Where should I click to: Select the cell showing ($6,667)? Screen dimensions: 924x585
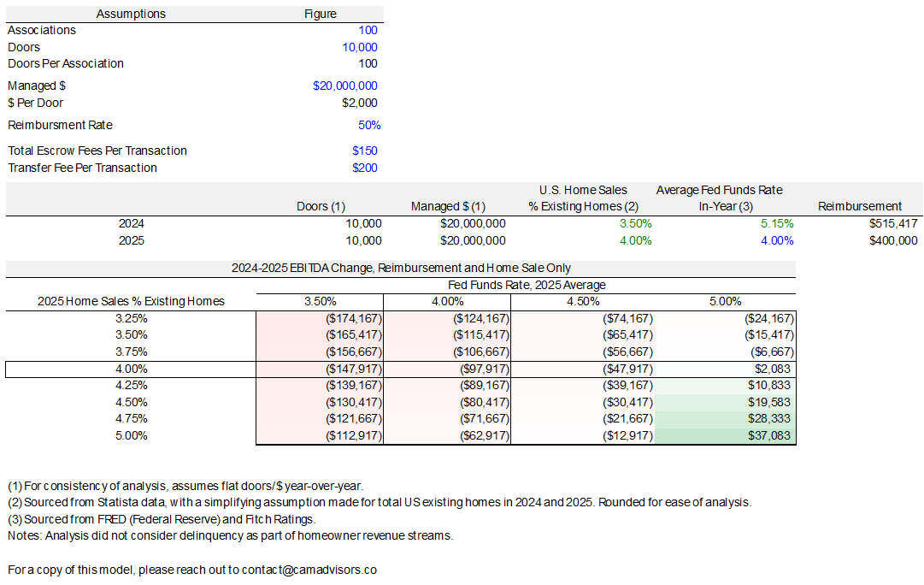click(725, 352)
